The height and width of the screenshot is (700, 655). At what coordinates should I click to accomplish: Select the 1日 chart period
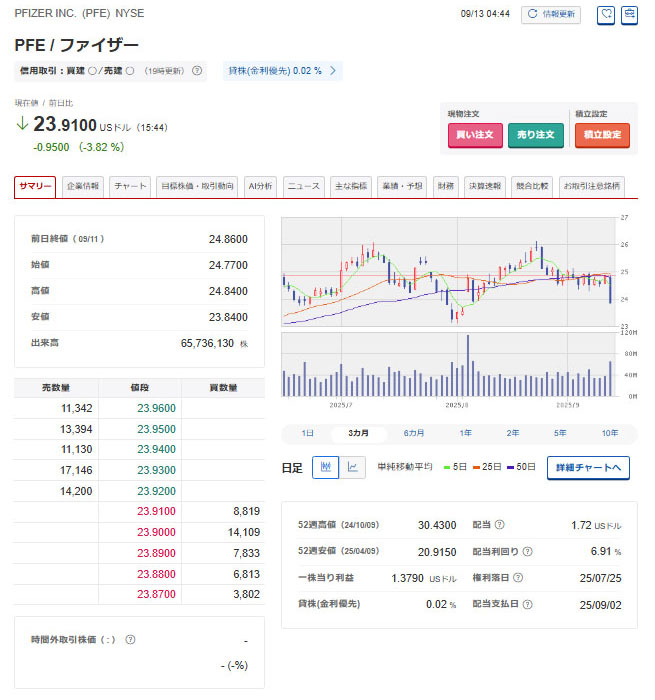(x=308, y=433)
